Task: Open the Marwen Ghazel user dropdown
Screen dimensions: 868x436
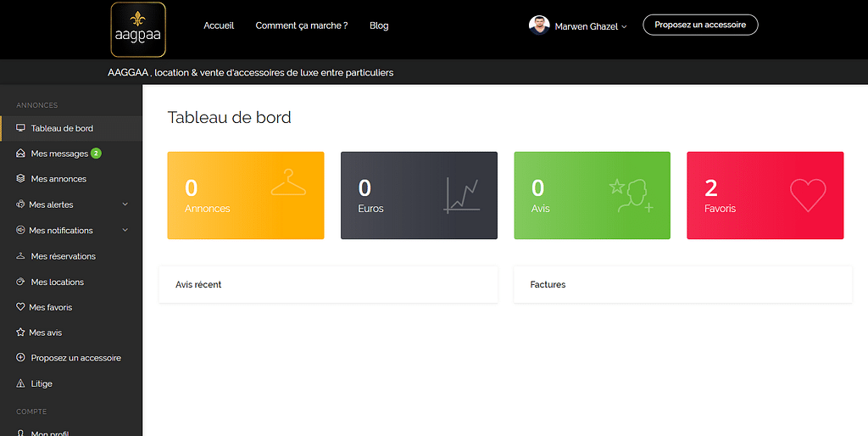Action: [591, 26]
